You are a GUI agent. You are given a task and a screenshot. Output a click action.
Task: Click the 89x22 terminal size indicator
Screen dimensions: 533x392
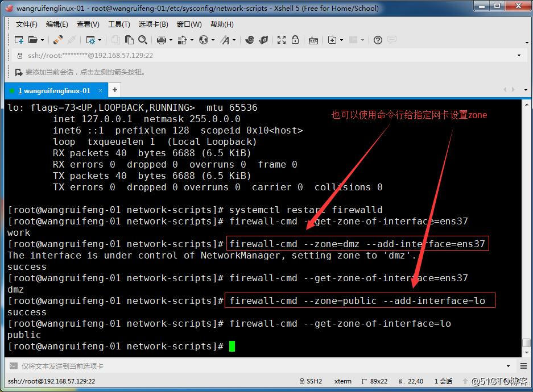coord(374,381)
